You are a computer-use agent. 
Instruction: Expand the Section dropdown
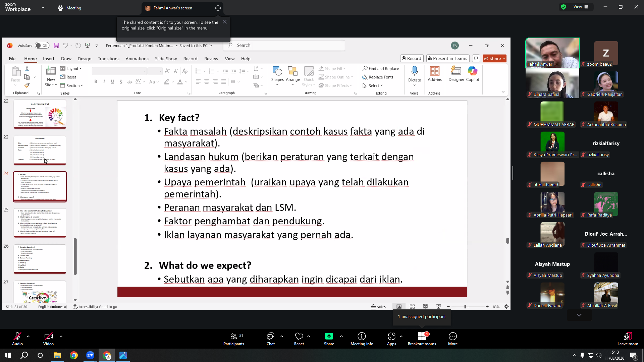[x=72, y=85]
